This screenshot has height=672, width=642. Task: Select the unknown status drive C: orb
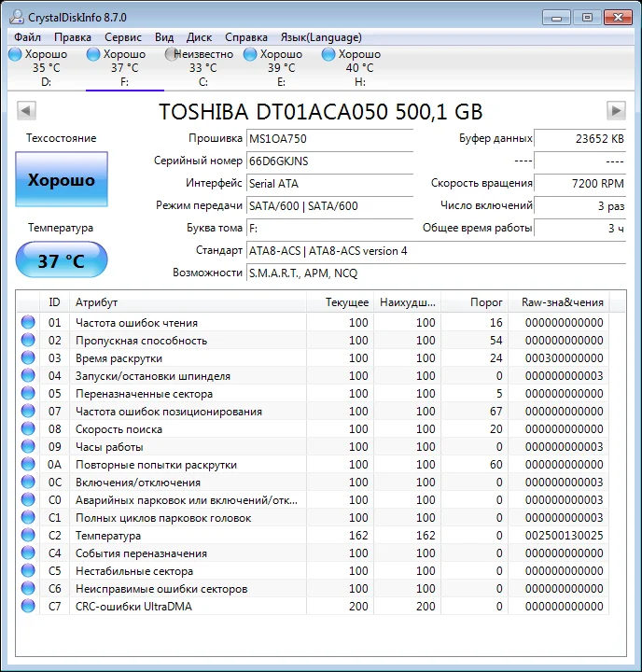172,54
